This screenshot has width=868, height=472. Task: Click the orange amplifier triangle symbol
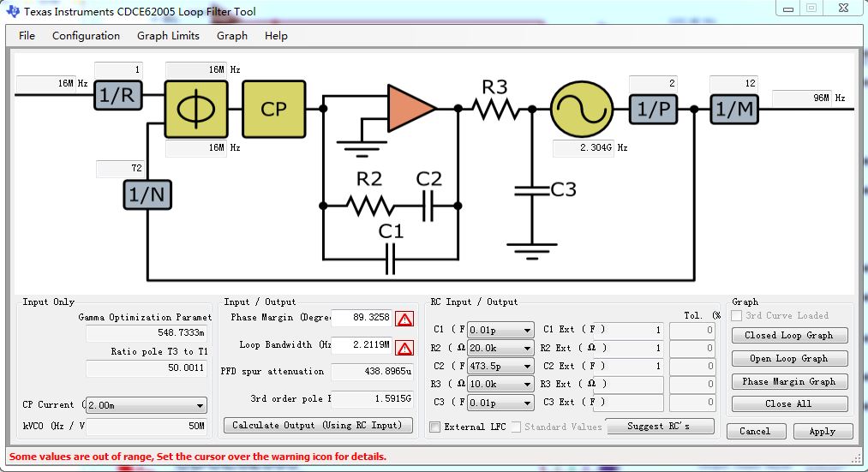pyautogui.click(x=412, y=109)
